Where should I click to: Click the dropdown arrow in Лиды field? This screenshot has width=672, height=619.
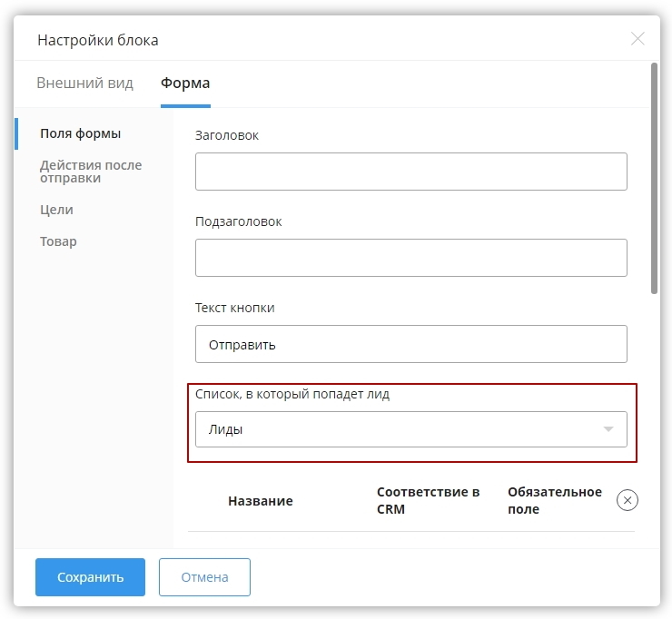point(608,429)
